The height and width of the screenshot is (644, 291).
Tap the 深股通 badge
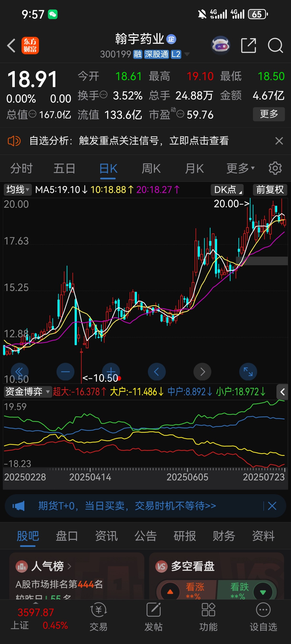[x=156, y=54]
